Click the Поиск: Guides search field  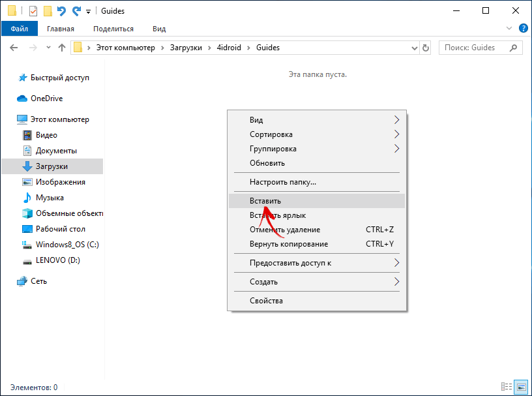(475, 48)
